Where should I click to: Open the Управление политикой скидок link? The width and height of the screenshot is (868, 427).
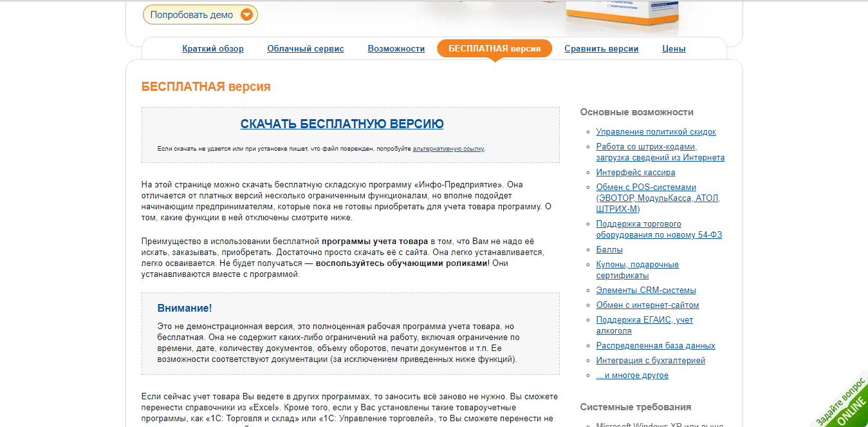pos(655,131)
